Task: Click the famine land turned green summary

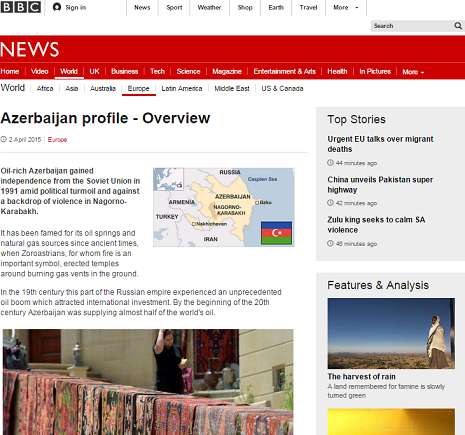Action: [386, 391]
